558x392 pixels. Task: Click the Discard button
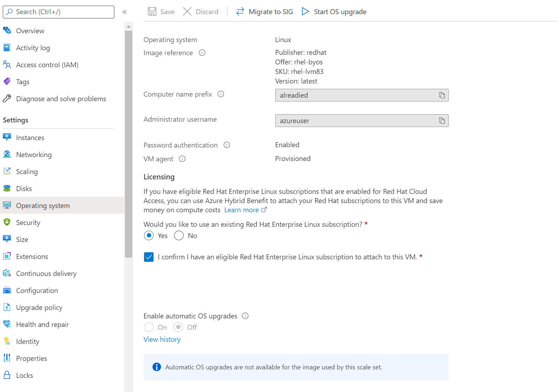coord(201,12)
